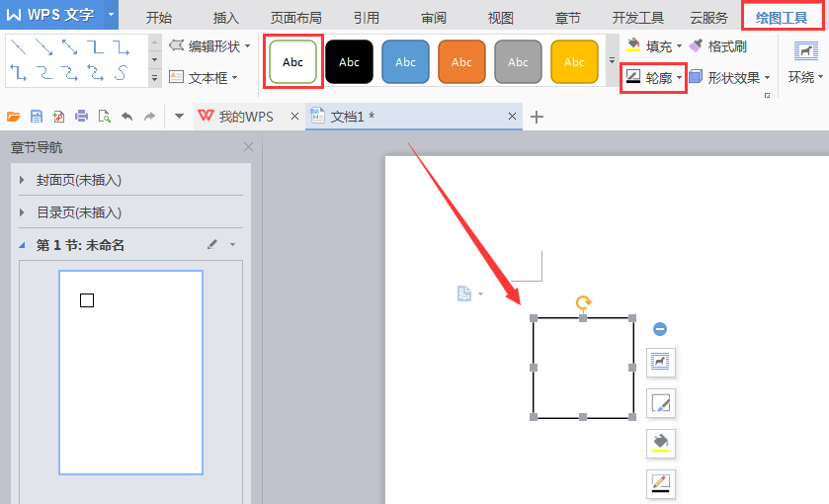Expand the 封面页(未插入) section
Viewport: 829px width, 504px height.
(23, 181)
